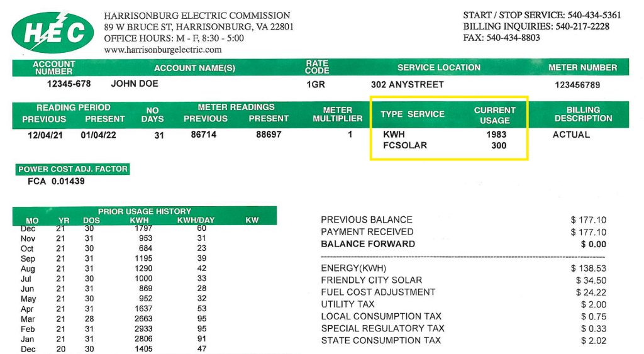
Task: Select the utility tax amount $ 2.00
Action: point(594,305)
